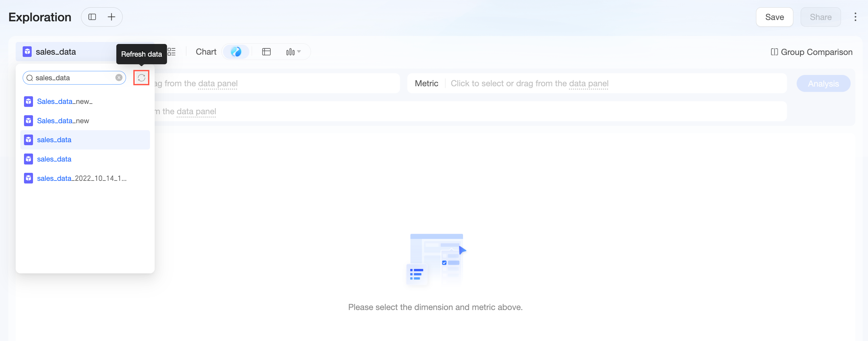Toggle the sidebar panel icon beside Exploration
This screenshot has height=341, width=868.
[92, 17]
